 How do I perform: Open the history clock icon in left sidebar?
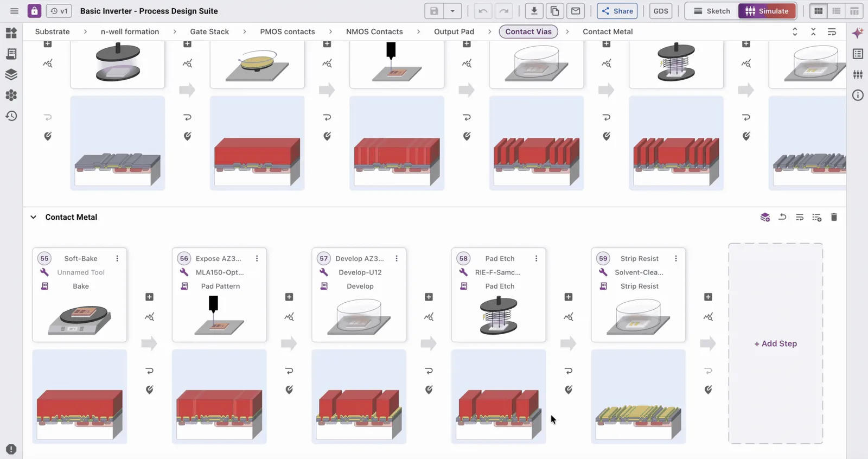tap(11, 116)
